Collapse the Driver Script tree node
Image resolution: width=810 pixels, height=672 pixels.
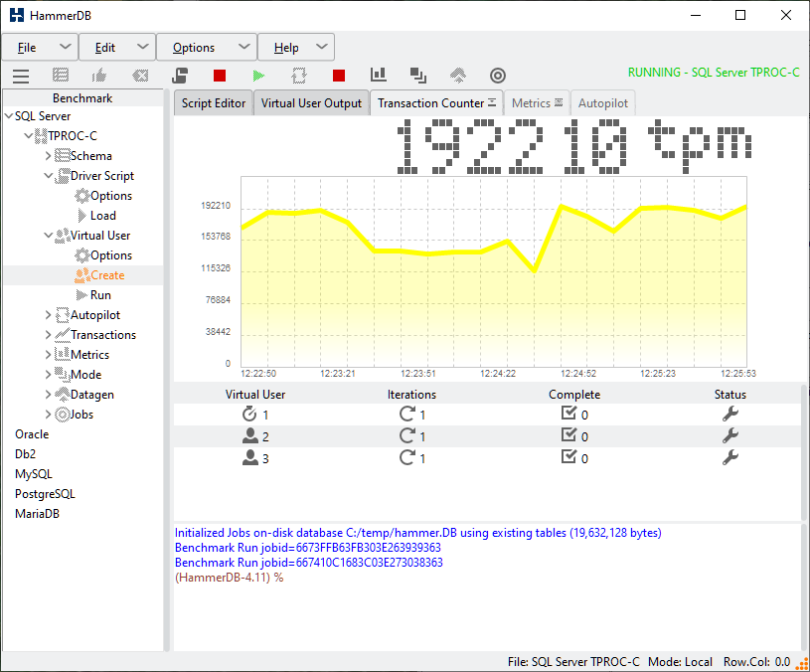click(48, 176)
